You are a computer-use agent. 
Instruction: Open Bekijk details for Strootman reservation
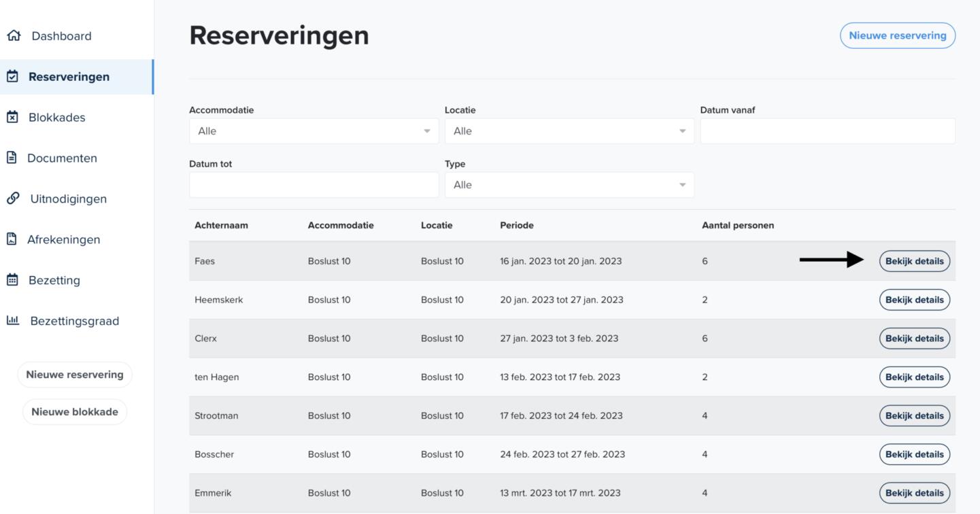coord(914,415)
